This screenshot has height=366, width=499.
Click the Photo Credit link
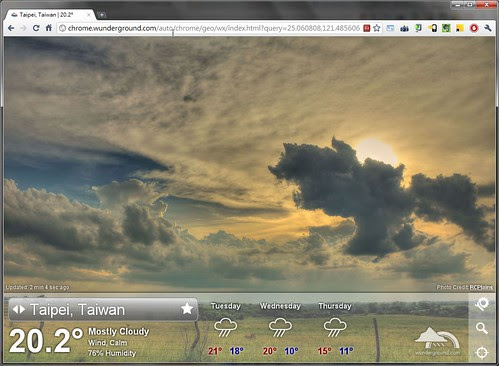click(465, 287)
